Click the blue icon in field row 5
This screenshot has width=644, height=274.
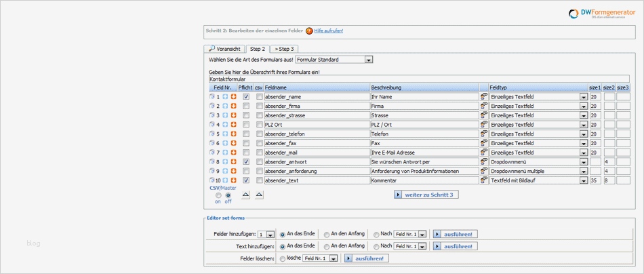click(x=225, y=134)
